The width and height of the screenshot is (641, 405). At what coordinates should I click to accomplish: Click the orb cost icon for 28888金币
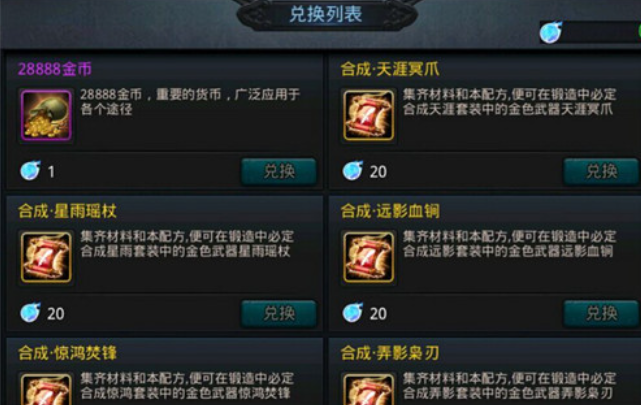point(31,170)
